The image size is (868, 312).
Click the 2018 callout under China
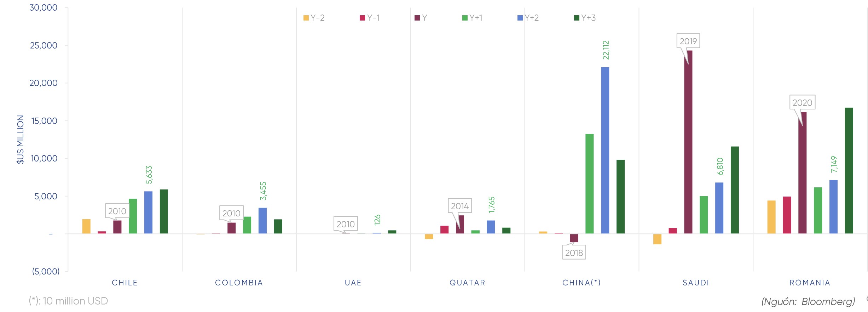(574, 253)
